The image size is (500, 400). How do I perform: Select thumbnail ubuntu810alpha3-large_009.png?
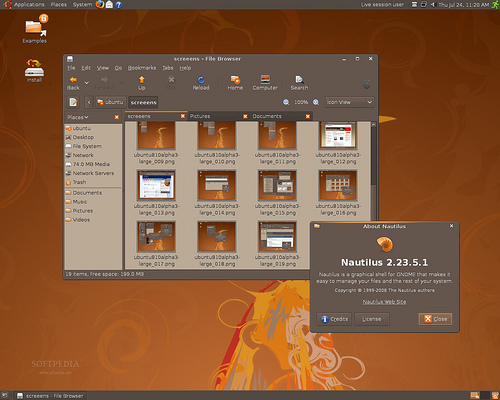[156, 135]
